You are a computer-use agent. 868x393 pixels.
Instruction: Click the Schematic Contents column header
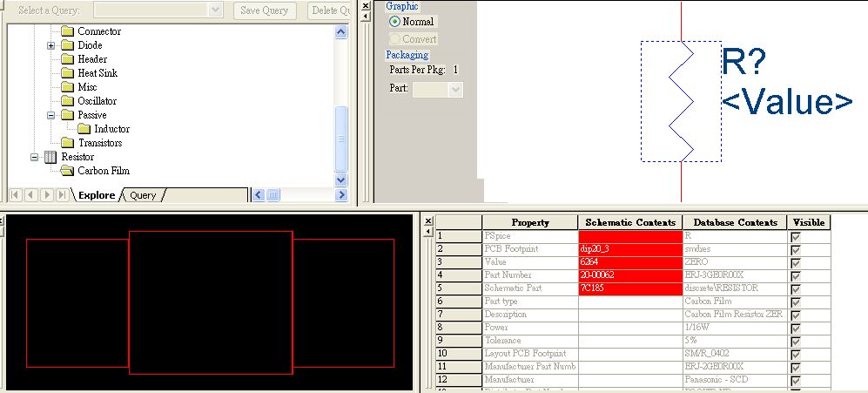tap(630, 222)
